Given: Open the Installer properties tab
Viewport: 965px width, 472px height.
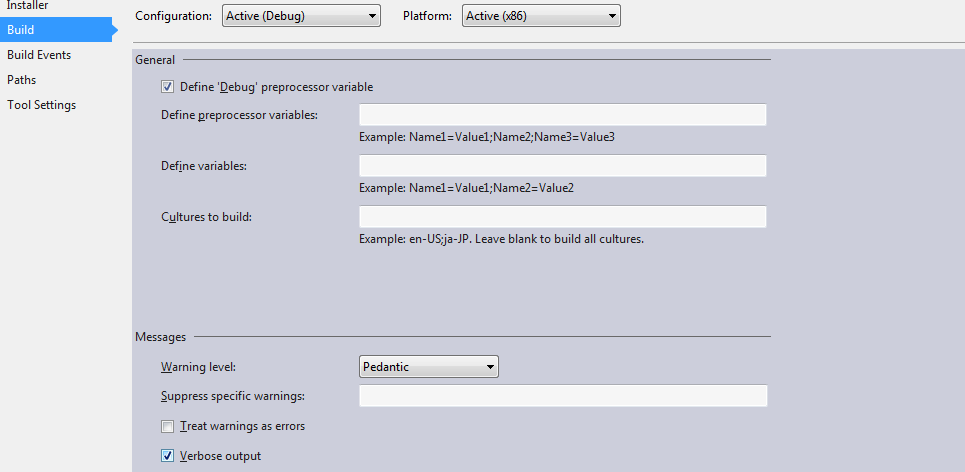Looking at the screenshot, I should (27, 6).
